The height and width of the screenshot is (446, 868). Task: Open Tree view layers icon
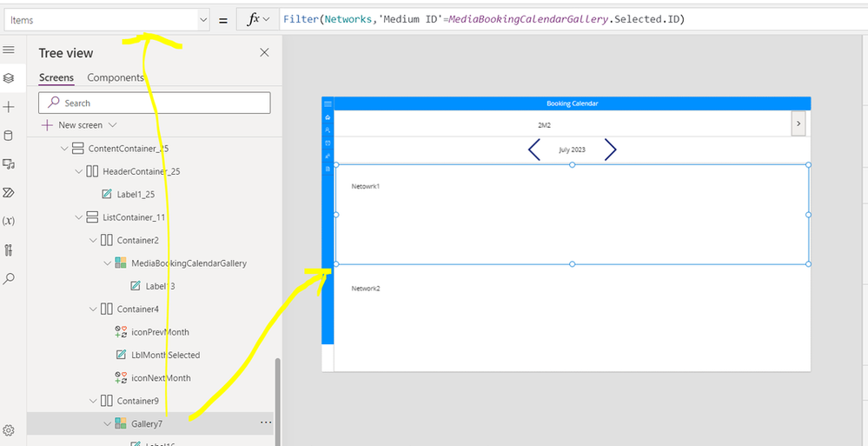click(9, 78)
